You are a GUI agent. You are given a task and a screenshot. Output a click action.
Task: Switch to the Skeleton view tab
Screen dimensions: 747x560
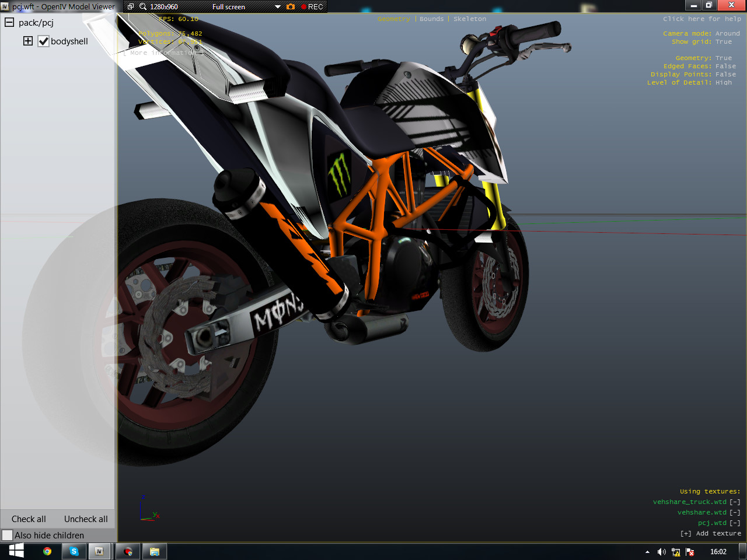470,19
